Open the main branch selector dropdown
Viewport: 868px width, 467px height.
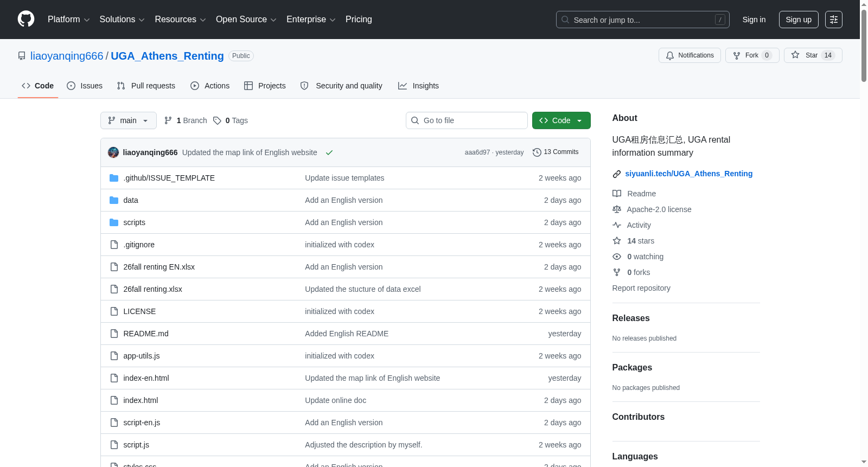129,120
